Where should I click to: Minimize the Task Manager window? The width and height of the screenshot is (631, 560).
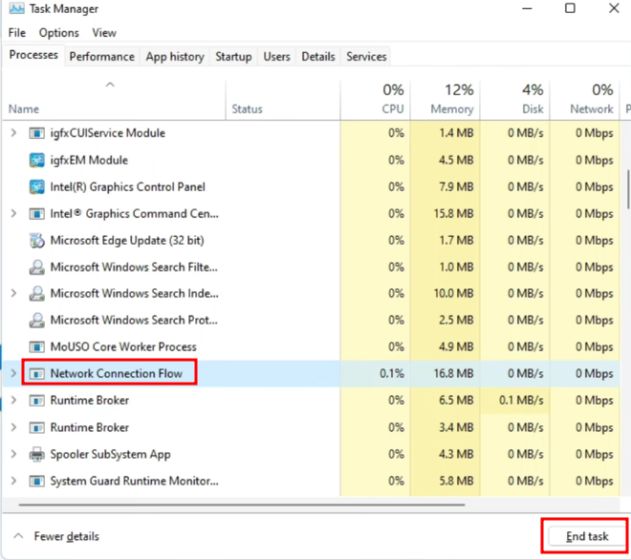(x=527, y=8)
